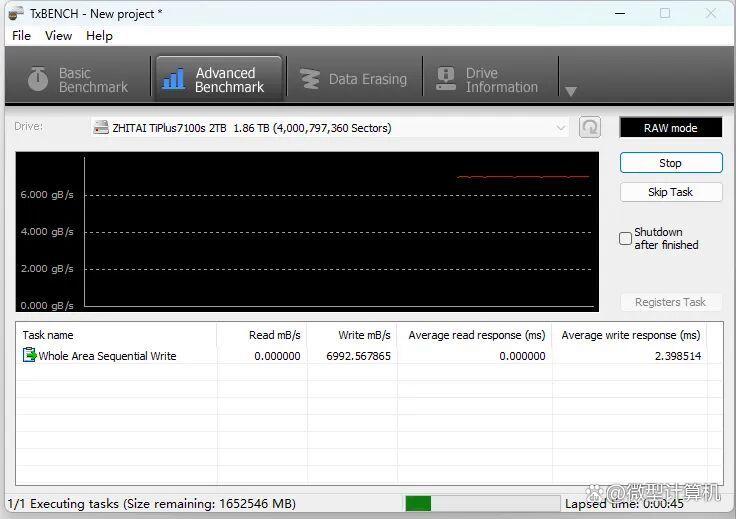Click the Registers Task button
This screenshot has width=736, height=519.
tap(671, 302)
